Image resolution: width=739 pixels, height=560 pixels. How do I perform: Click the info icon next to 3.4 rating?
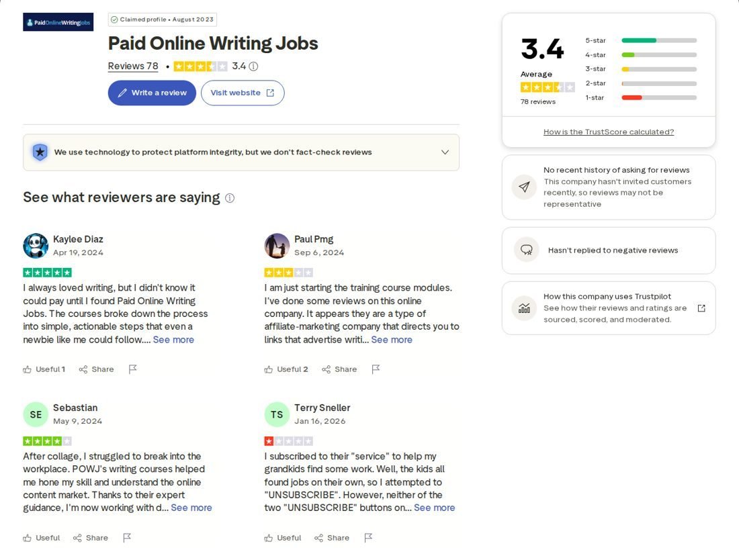[253, 66]
